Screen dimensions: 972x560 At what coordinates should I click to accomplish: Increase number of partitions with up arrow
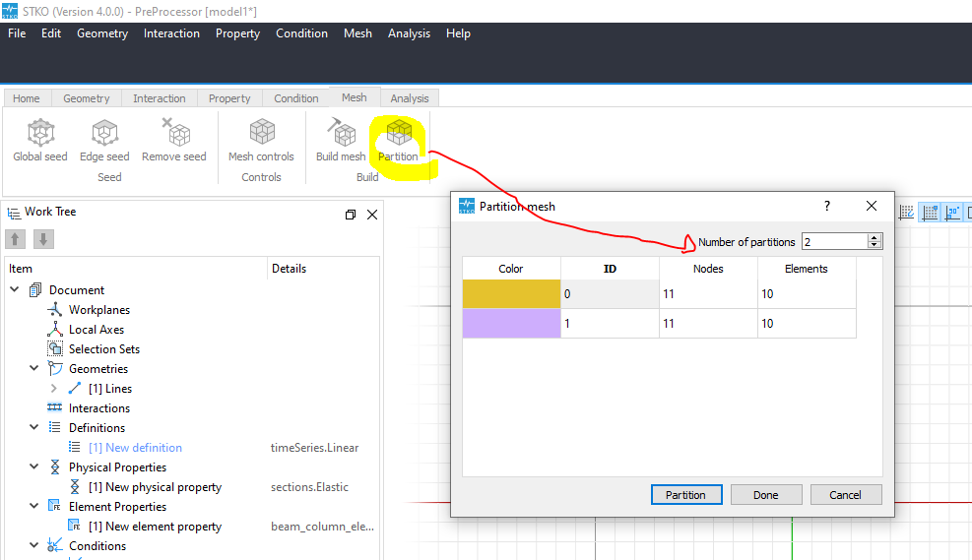click(875, 238)
